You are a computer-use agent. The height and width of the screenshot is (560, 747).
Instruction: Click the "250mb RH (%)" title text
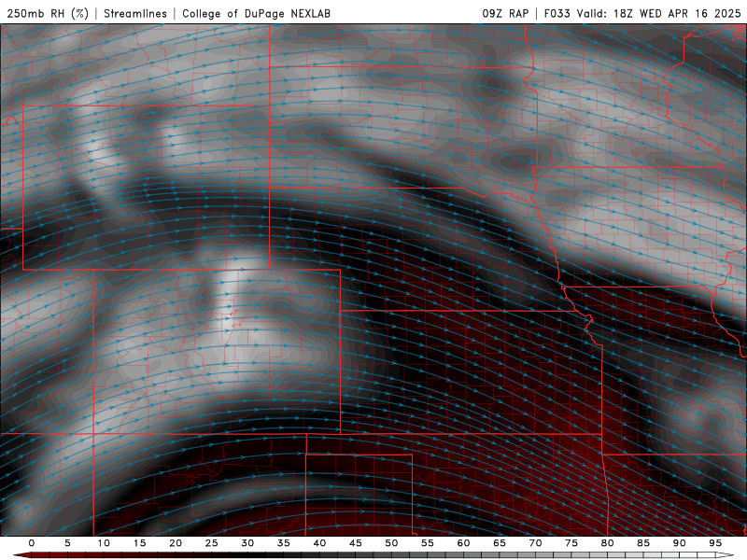coord(48,13)
